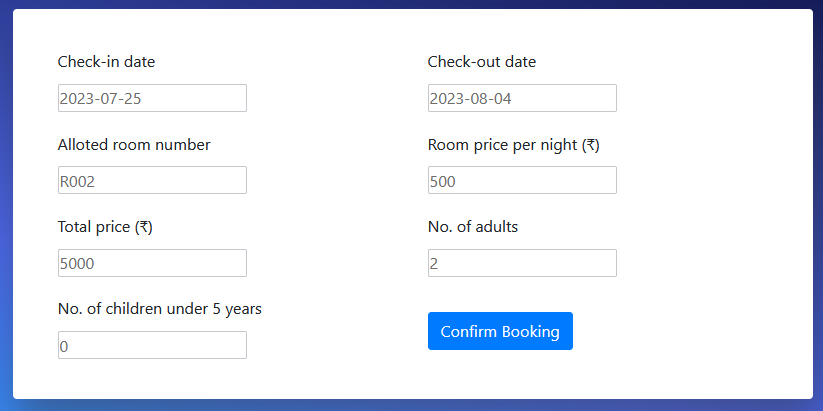Click the 'Check-out date' label text
The height and width of the screenshot is (411, 823).
(482, 62)
